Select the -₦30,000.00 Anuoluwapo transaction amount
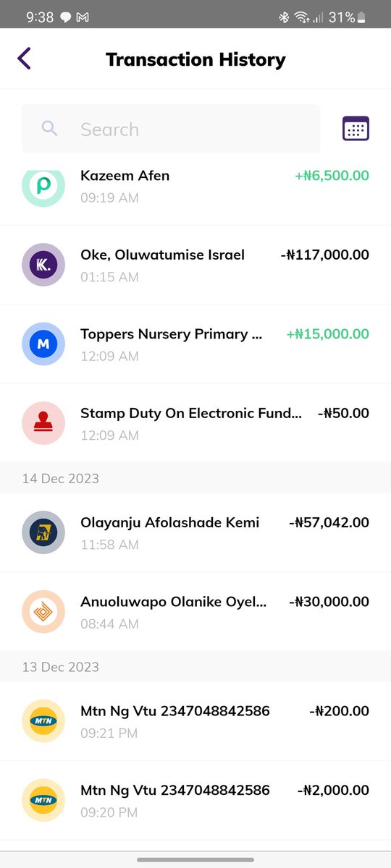Viewport: 391px width, 868px height. click(329, 602)
